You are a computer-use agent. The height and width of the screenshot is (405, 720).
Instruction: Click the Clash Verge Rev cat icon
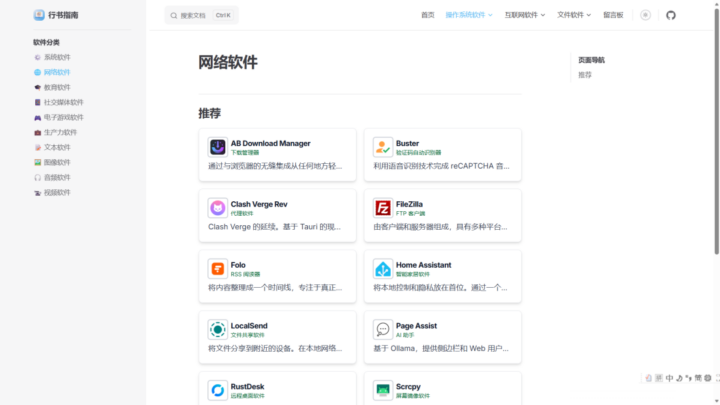pos(218,208)
